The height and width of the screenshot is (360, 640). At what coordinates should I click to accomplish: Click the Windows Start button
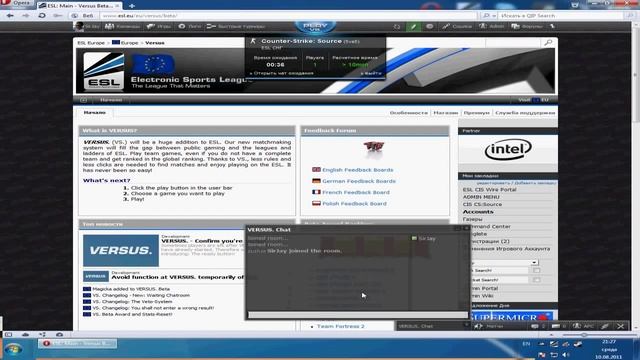click(13, 350)
